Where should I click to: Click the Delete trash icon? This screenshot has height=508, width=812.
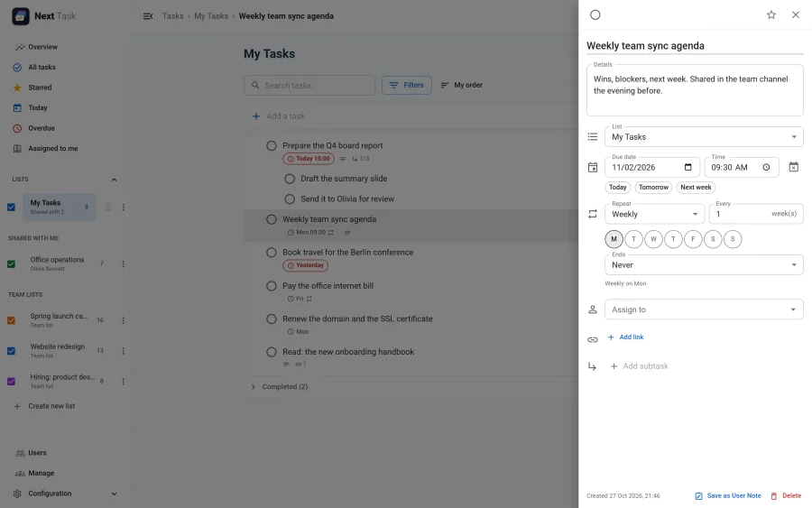[x=774, y=496]
